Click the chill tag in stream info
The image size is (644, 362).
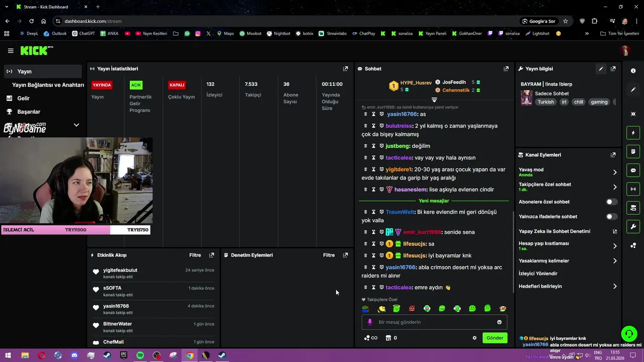click(x=579, y=102)
